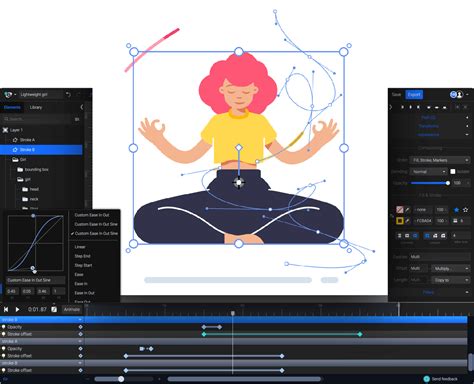Toggle Stroke A Stroke offset animator bulb
This screenshot has width=474, height=384.
(x=4, y=356)
